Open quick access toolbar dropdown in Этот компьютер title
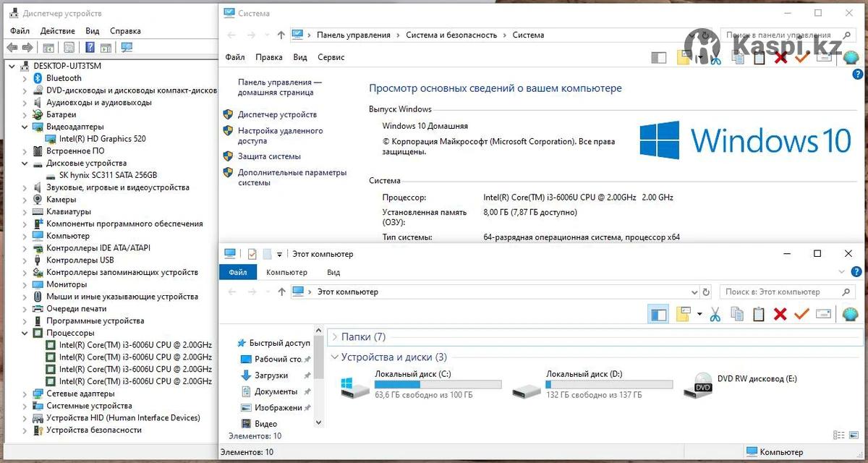This screenshot has width=868, height=463. click(279, 255)
